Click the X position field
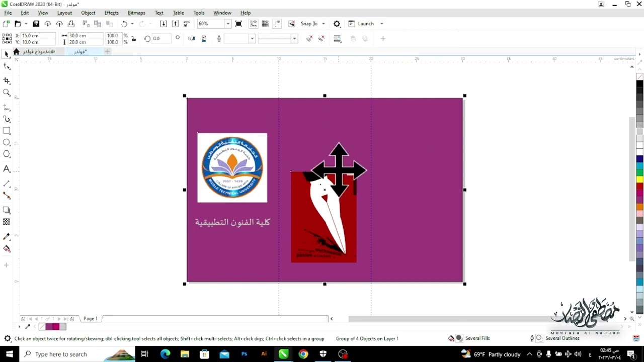Image resolution: width=644 pixels, height=362 pixels. tap(37, 36)
